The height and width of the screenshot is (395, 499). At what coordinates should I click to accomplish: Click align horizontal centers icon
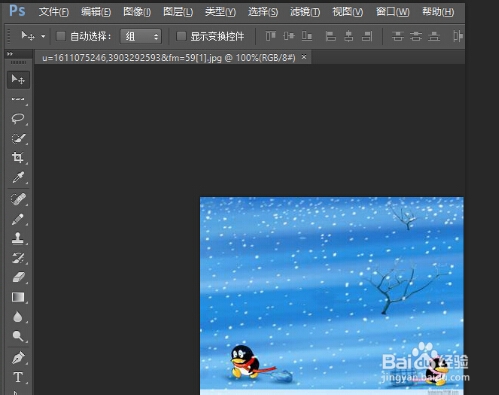pyautogui.click(x=349, y=36)
